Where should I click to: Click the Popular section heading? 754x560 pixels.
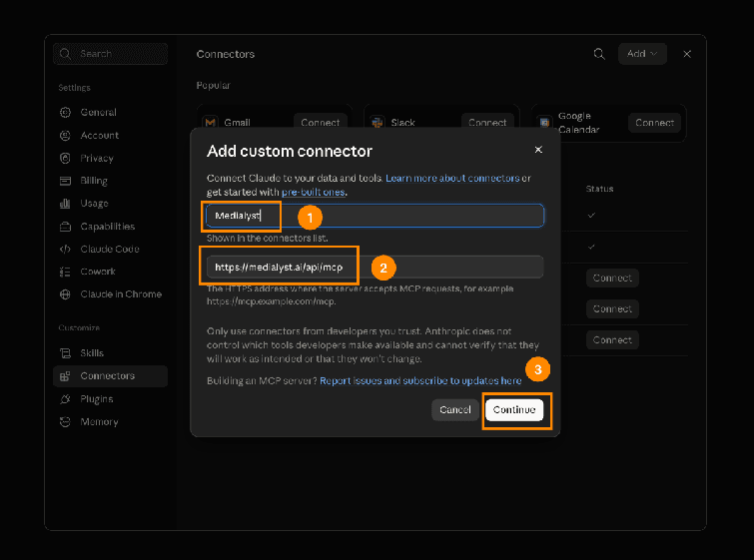point(213,86)
